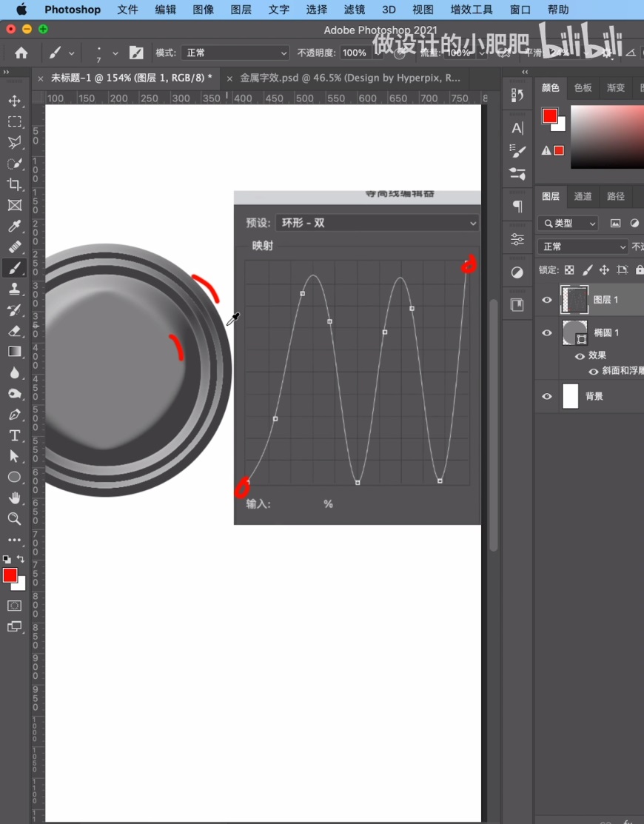Open the brush size preset picker arrow
The width and height of the screenshot is (644, 824).
pyautogui.click(x=115, y=53)
